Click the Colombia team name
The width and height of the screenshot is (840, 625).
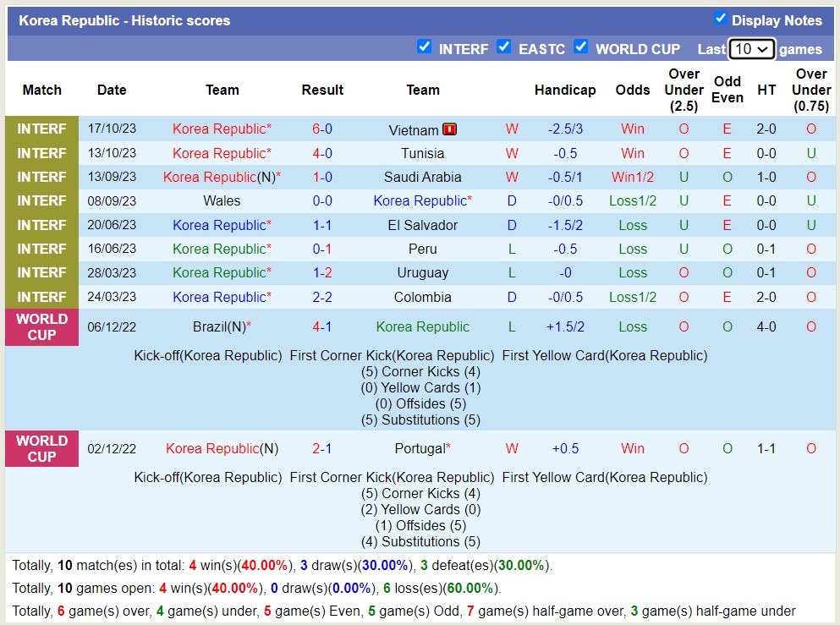(422, 297)
